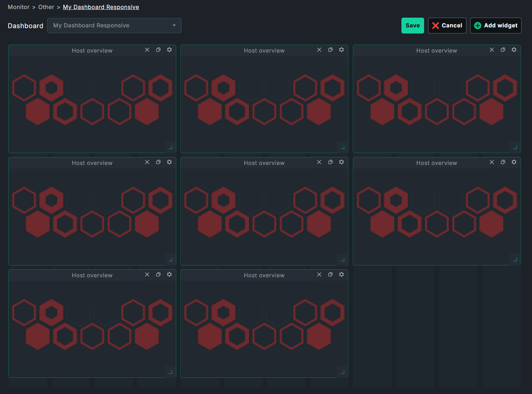Open settings gear of top-right Host overview widget
The width and height of the screenshot is (532, 394).
click(514, 50)
